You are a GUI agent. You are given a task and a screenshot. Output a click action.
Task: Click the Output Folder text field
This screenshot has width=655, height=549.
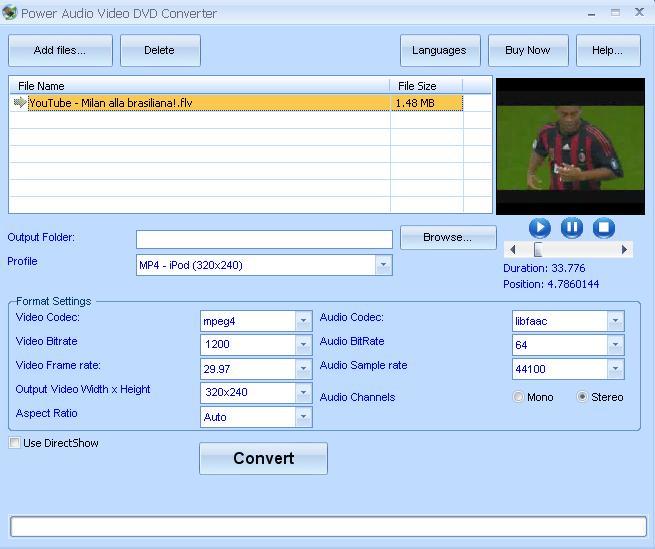click(264, 239)
